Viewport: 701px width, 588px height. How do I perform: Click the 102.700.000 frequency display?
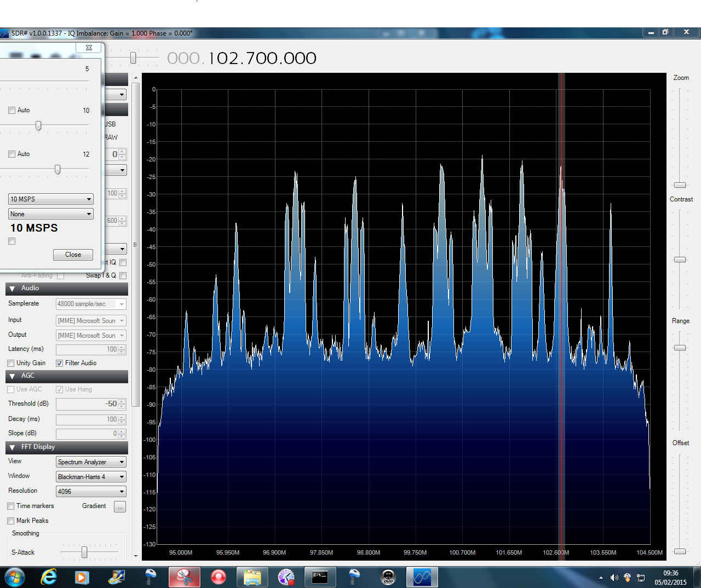pos(242,58)
